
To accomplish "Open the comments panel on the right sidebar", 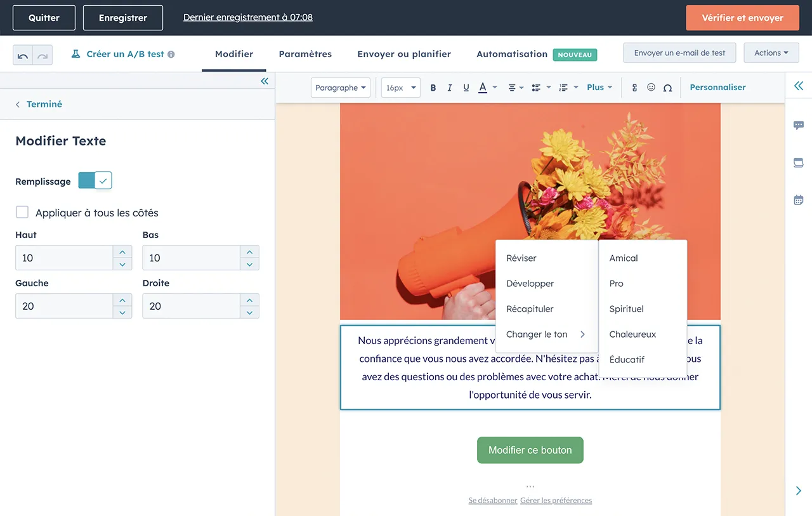I will (x=799, y=125).
